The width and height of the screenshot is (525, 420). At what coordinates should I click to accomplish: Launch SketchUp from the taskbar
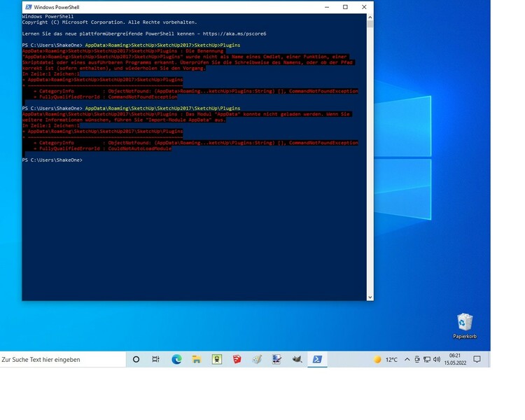pos(237,359)
